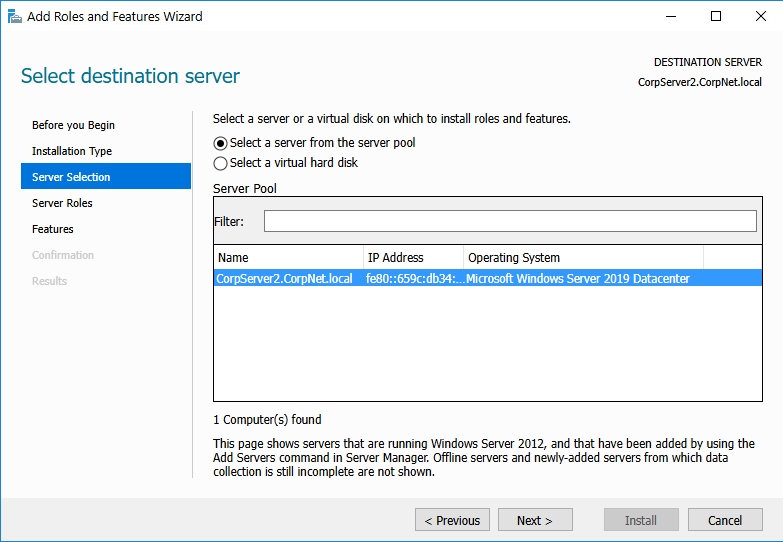Sort server pool by Name column

288,257
